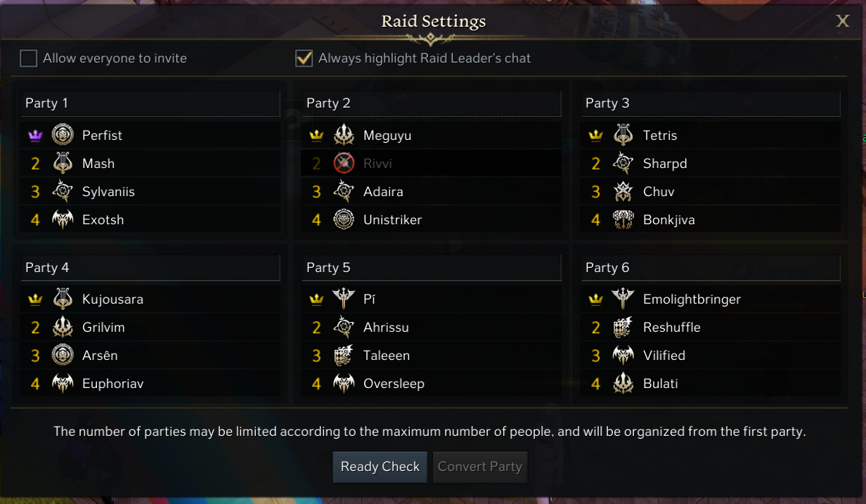
Task: Click the class icon beside Chuv
Action: tap(623, 191)
